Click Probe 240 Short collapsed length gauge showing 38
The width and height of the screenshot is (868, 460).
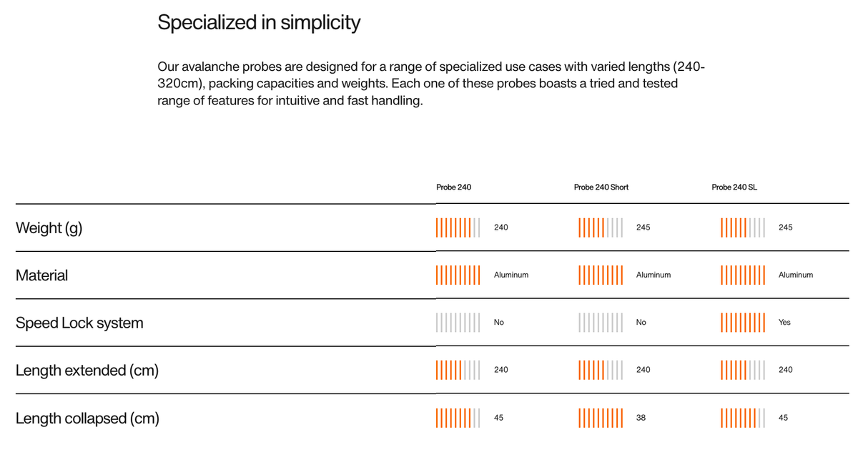(601, 418)
